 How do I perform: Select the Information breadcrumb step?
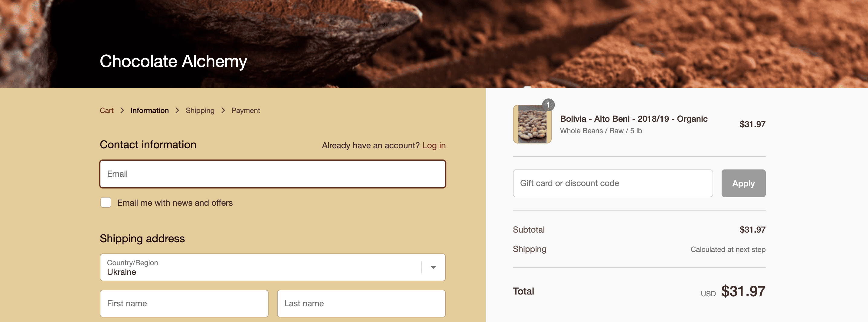pyautogui.click(x=149, y=110)
